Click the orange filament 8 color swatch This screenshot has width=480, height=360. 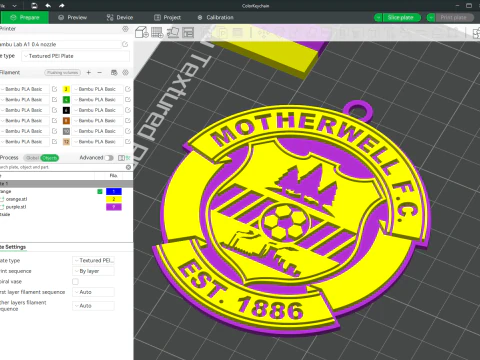click(x=66, y=120)
